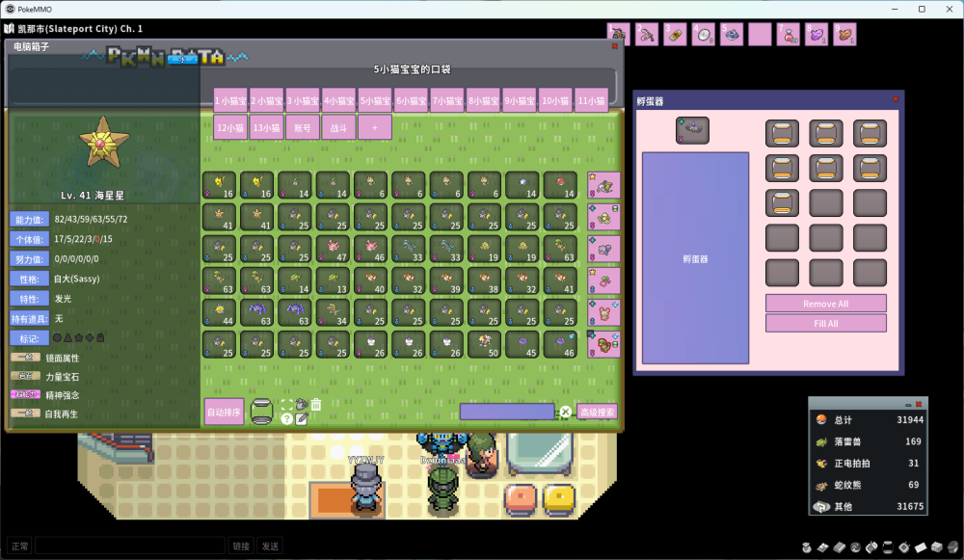
Task: Click the Remove All button
Action: (x=825, y=304)
